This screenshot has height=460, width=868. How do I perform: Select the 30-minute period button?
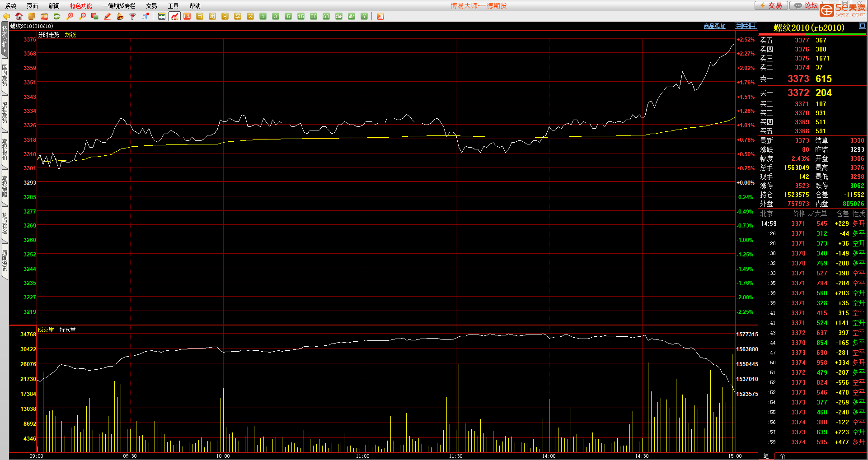(x=314, y=16)
